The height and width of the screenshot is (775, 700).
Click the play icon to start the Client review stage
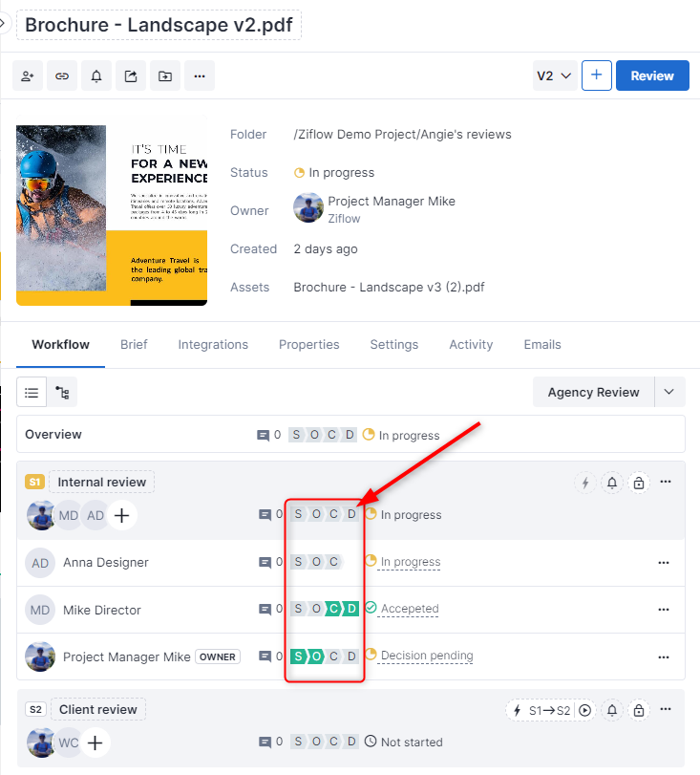pos(585,710)
